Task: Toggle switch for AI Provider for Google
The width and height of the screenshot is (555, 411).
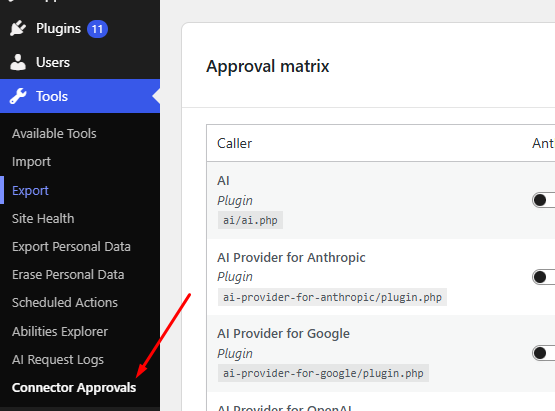Action: click(x=544, y=353)
